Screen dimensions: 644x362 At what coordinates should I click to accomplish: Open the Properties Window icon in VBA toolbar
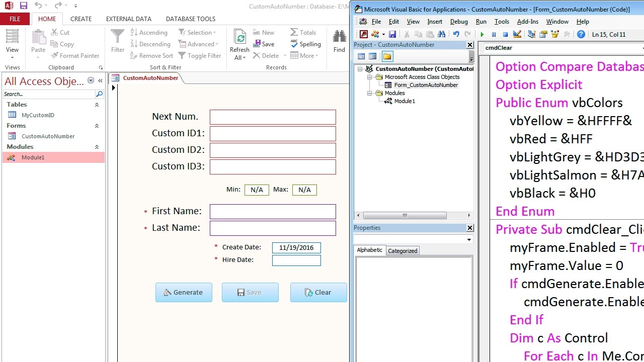pyautogui.click(x=543, y=34)
